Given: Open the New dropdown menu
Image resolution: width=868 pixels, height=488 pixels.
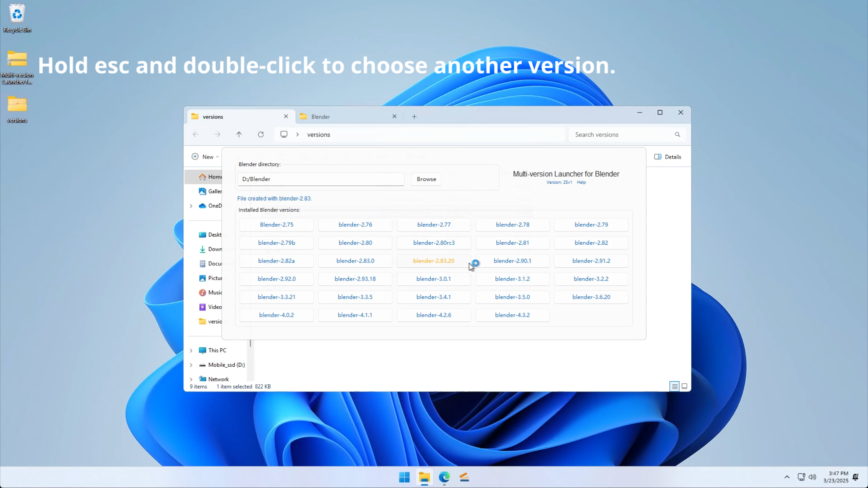Looking at the screenshot, I should (205, 157).
